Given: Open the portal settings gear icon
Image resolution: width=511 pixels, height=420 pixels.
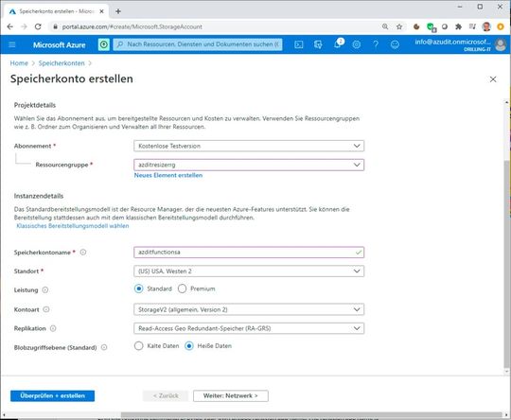Looking at the screenshot, I should click(357, 44).
